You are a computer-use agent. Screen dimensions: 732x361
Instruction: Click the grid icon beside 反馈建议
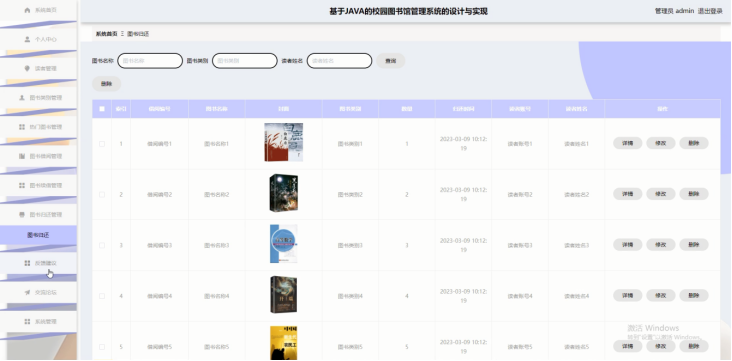pyautogui.click(x=27, y=263)
